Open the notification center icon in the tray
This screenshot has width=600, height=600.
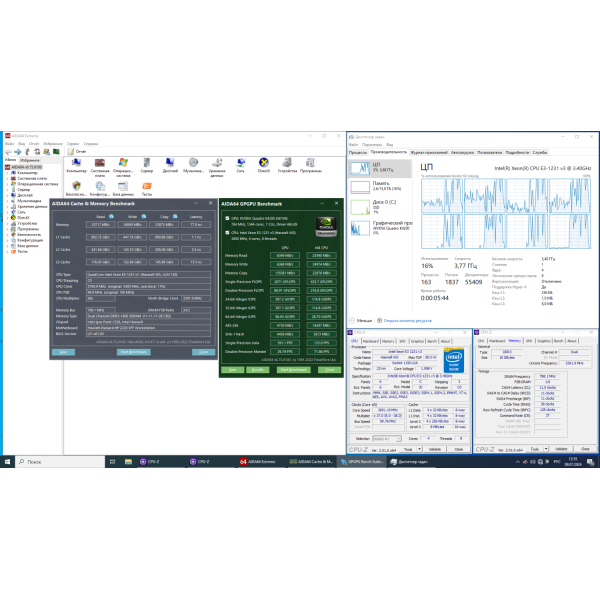click(590, 462)
